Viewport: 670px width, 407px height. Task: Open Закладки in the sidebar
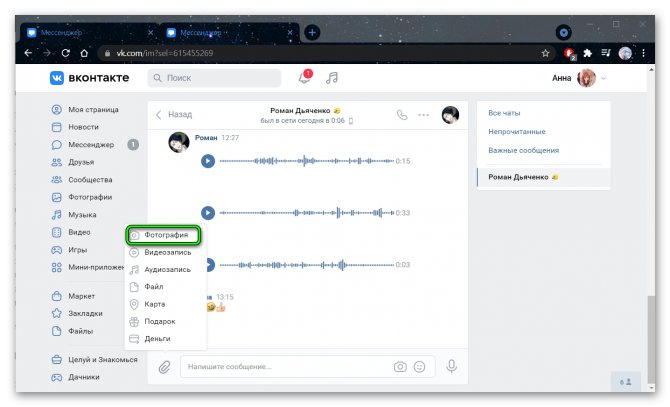click(77, 313)
